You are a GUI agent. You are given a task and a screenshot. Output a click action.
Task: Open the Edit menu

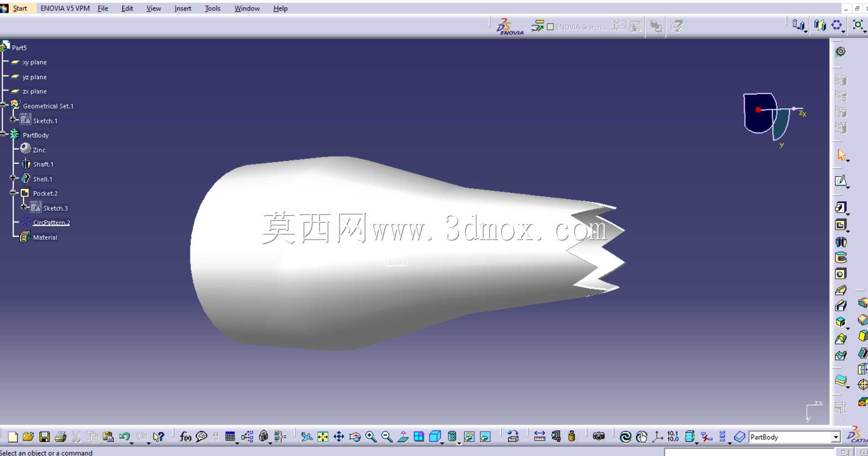pyautogui.click(x=127, y=8)
